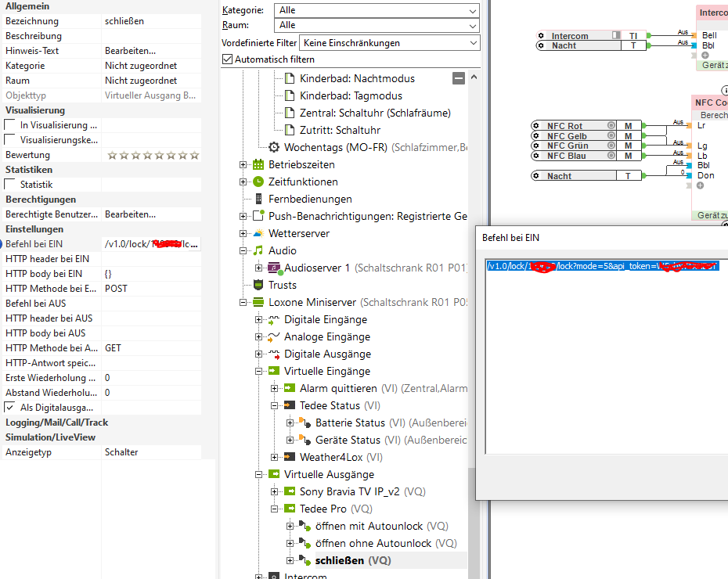The image size is (728, 579).
Task: Click the Digitale Ausgänge icon
Action: click(274, 354)
